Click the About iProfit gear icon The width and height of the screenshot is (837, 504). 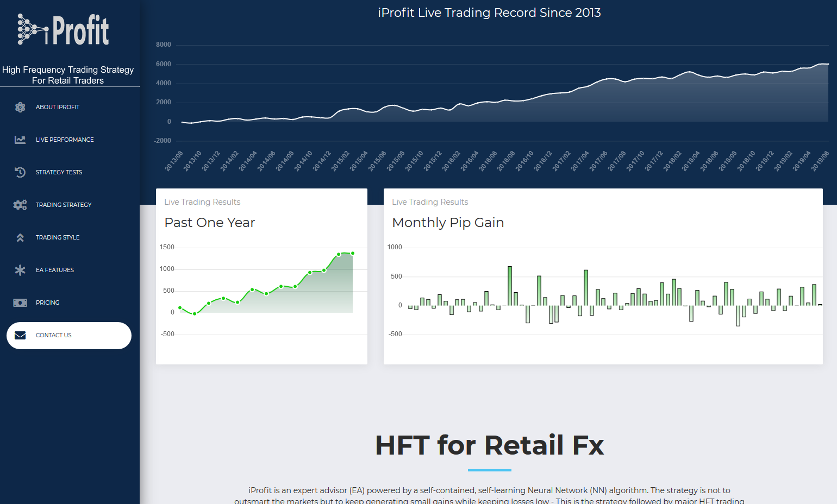coord(20,107)
